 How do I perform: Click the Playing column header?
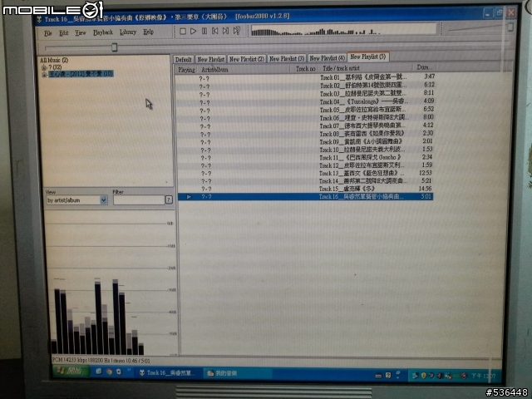pos(186,70)
